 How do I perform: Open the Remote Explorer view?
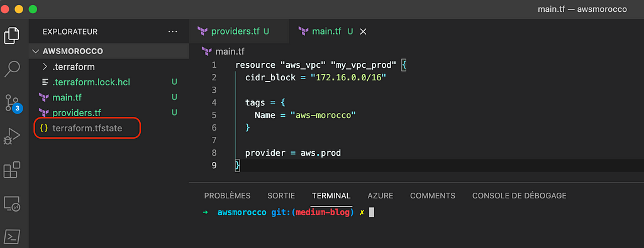pyautogui.click(x=12, y=203)
